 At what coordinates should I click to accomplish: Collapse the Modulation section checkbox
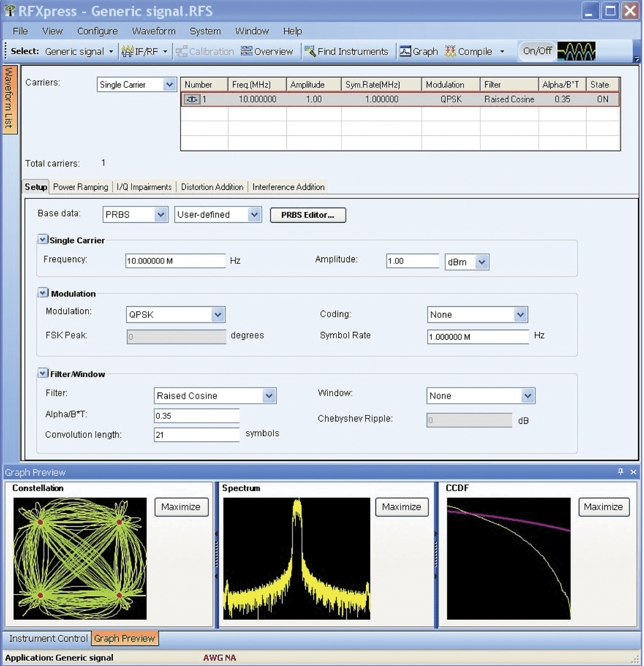(x=42, y=293)
